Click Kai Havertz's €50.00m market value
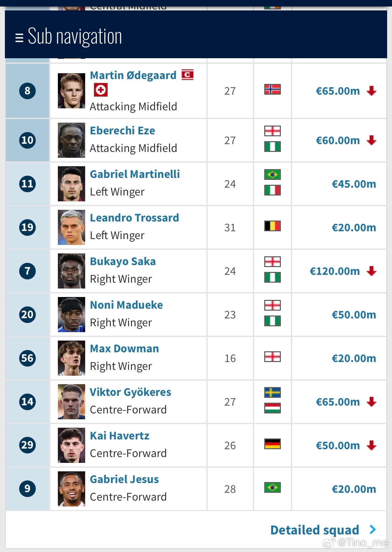The width and height of the screenshot is (392, 552). [x=338, y=446]
